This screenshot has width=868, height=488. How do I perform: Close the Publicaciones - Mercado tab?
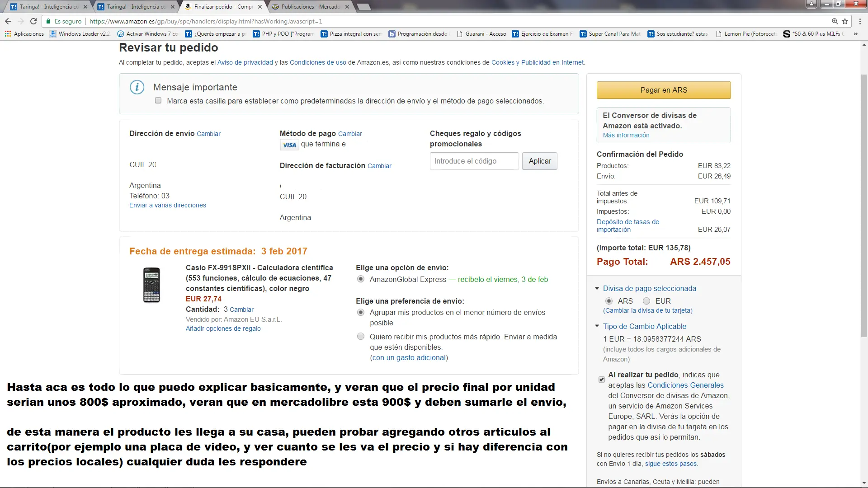click(347, 7)
